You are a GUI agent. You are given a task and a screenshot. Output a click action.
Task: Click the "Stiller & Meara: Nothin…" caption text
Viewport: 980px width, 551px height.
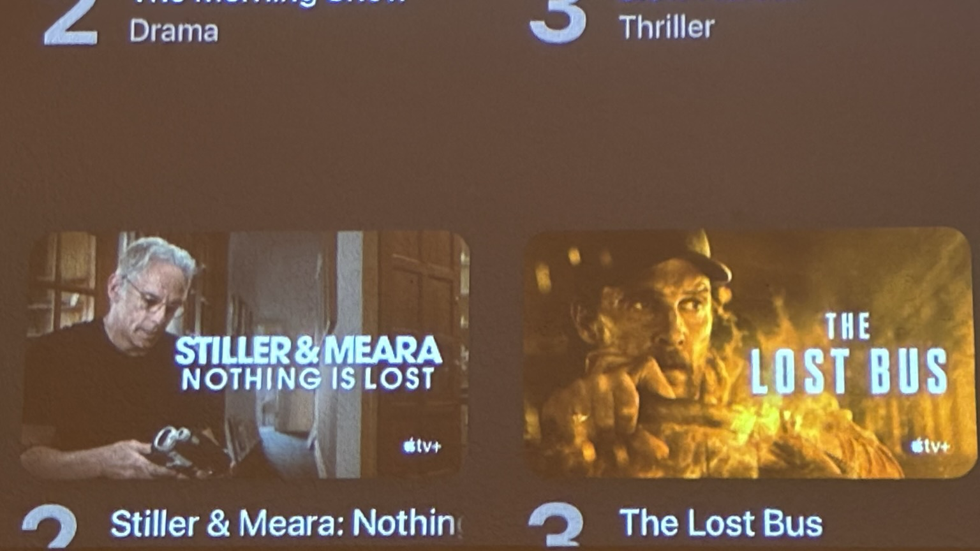[285, 524]
